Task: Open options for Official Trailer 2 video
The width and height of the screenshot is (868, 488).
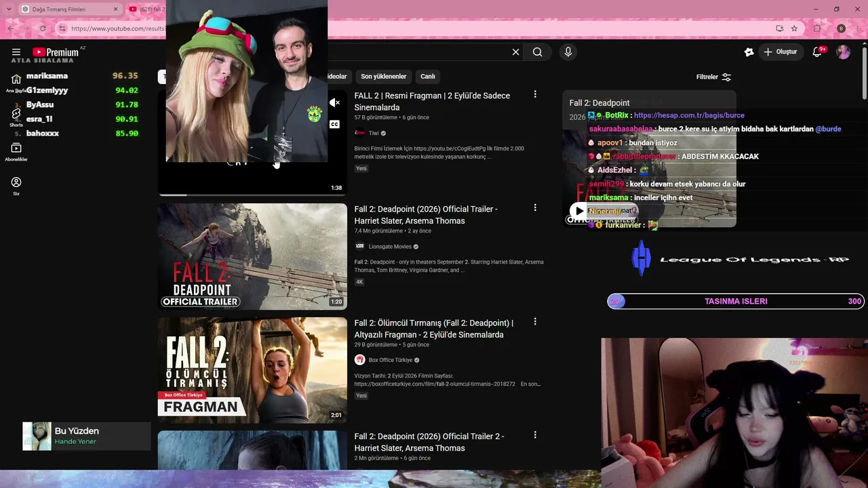Action: coord(535,435)
